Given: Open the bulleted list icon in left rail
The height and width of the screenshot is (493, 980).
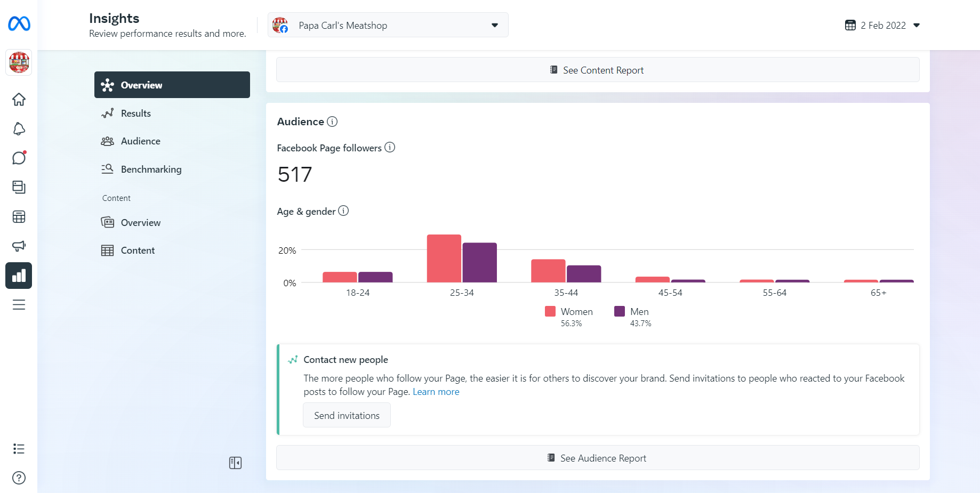Looking at the screenshot, I should (19, 449).
